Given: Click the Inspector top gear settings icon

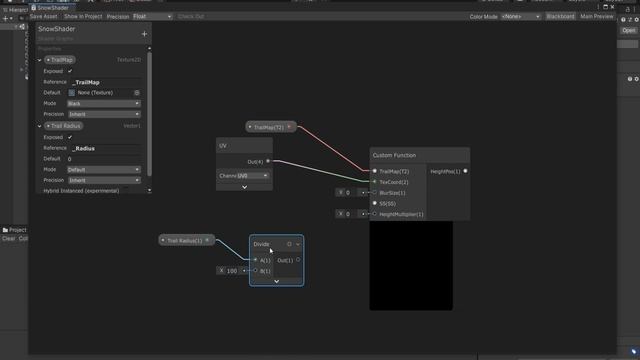Looking at the screenshot, I should (636, 20).
